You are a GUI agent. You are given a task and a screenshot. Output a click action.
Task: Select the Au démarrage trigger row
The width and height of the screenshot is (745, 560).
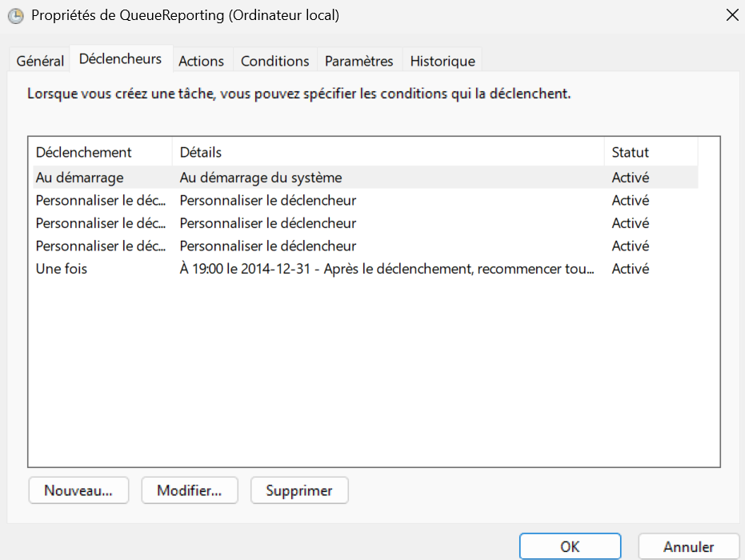pyautogui.click(x=80, y=178)
